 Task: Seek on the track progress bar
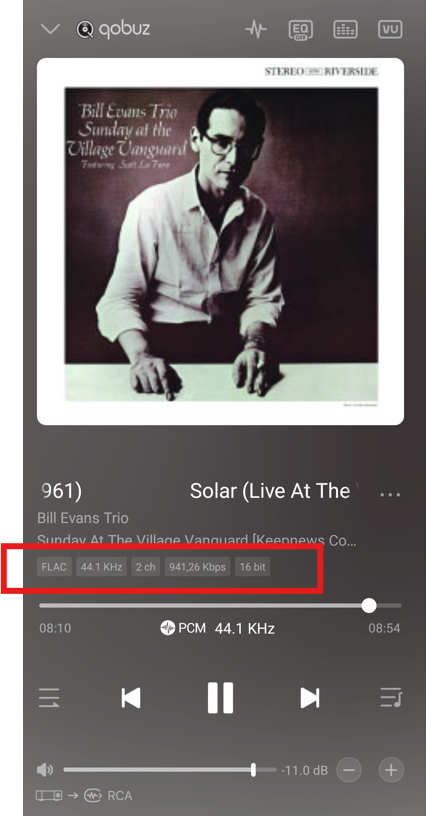click(x=221, y=605)
